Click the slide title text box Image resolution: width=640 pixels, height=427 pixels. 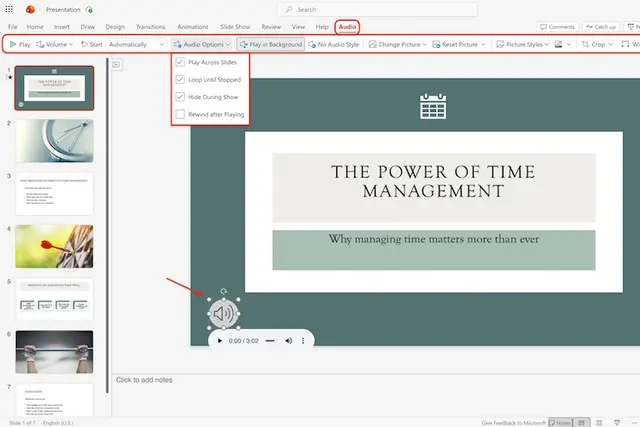click(x=434, y=187)
